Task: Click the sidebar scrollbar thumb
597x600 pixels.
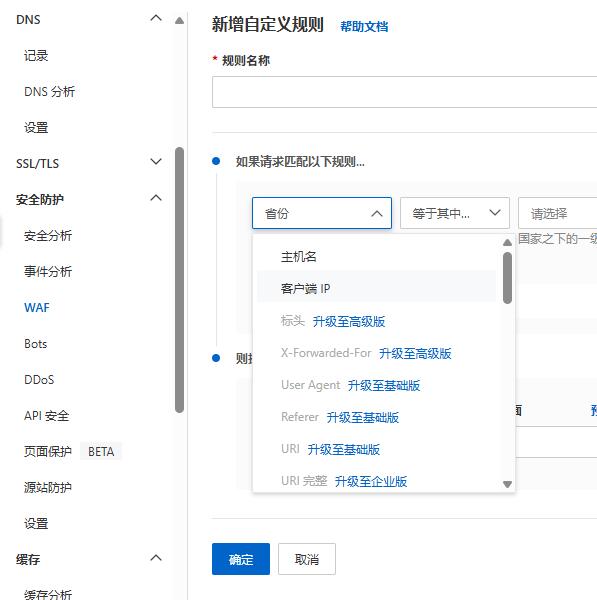Action: 179,280
